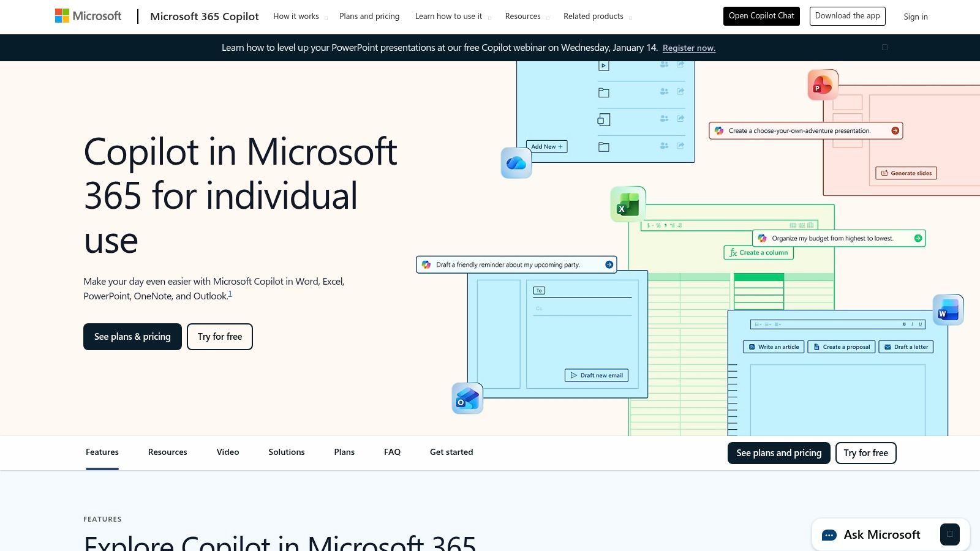
Task: Toggle underline formatting in the Word mockup
Action: 921,324
